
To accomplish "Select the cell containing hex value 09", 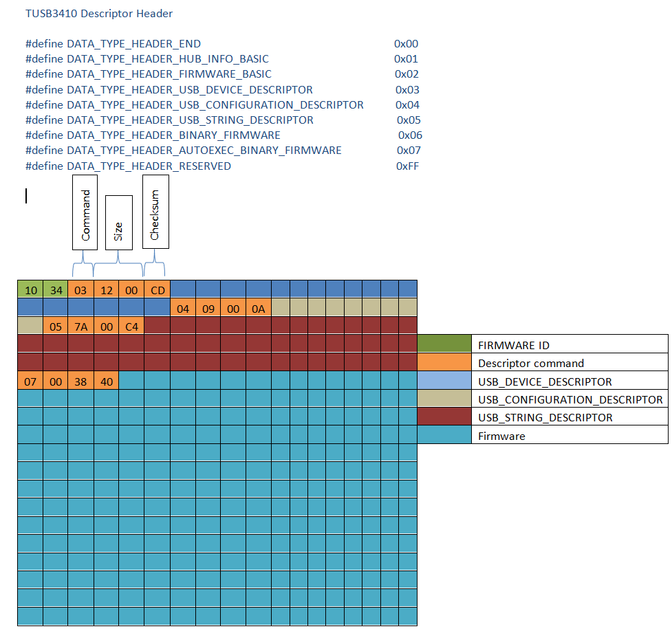I will [x=208, y=309].
